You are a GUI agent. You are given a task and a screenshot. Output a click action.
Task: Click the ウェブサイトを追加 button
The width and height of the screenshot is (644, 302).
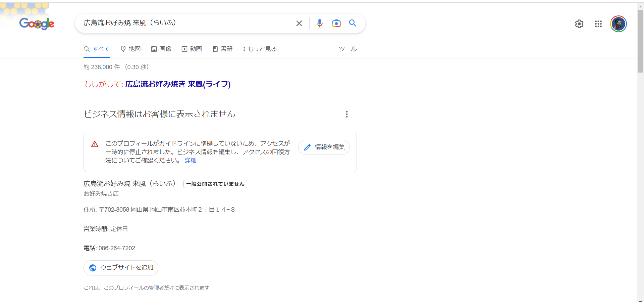[x=121, y=268]
